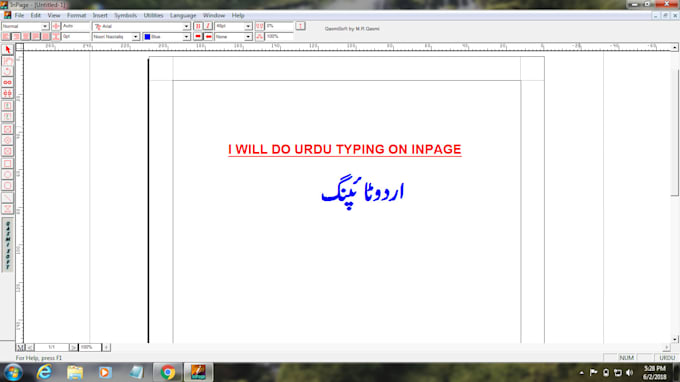This screenshot has height=382, width=680.
Task: Expand the Arial font dropdown
Action: [186, 26]
